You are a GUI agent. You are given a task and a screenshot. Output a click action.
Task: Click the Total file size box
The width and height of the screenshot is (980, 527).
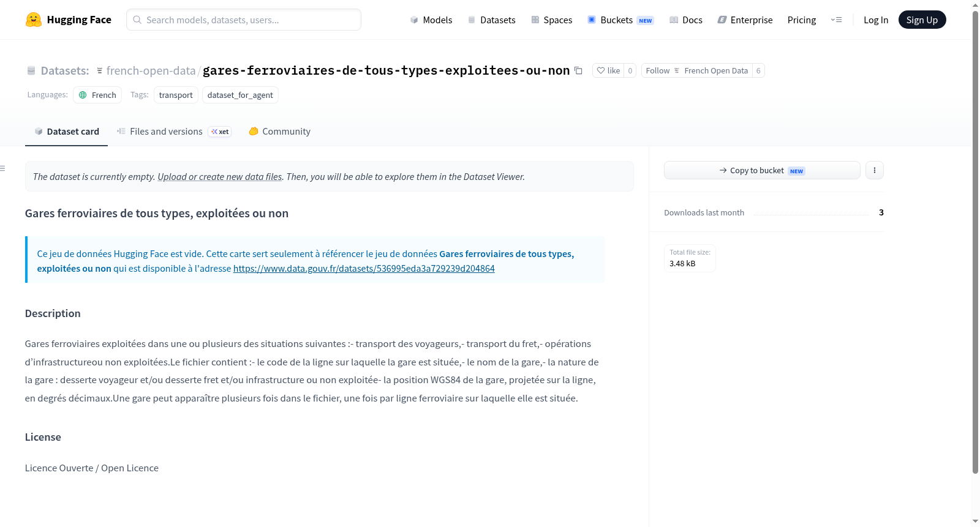pos(690,258)
